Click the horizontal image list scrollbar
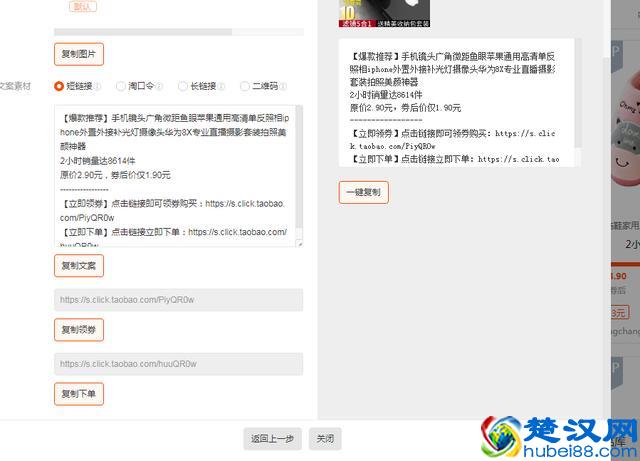 143,32
